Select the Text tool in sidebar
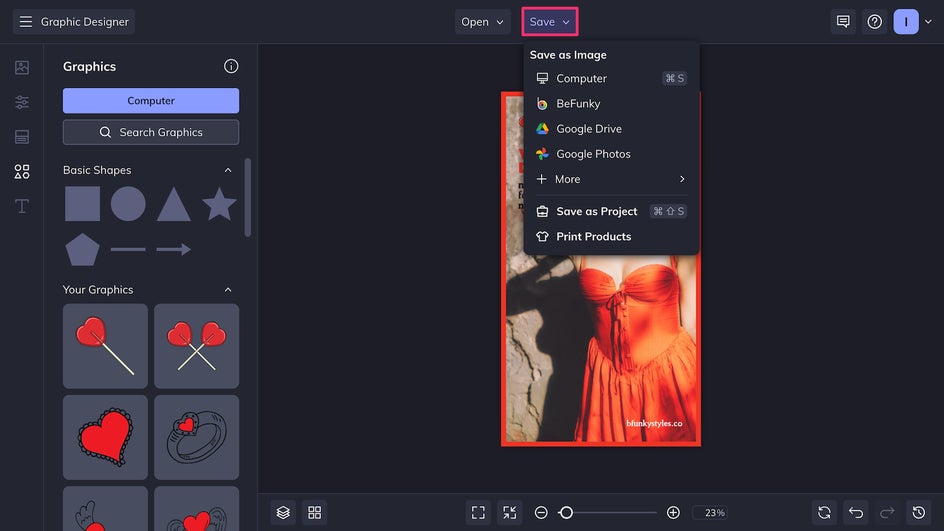The image size is (944, 531). [22, 206]
